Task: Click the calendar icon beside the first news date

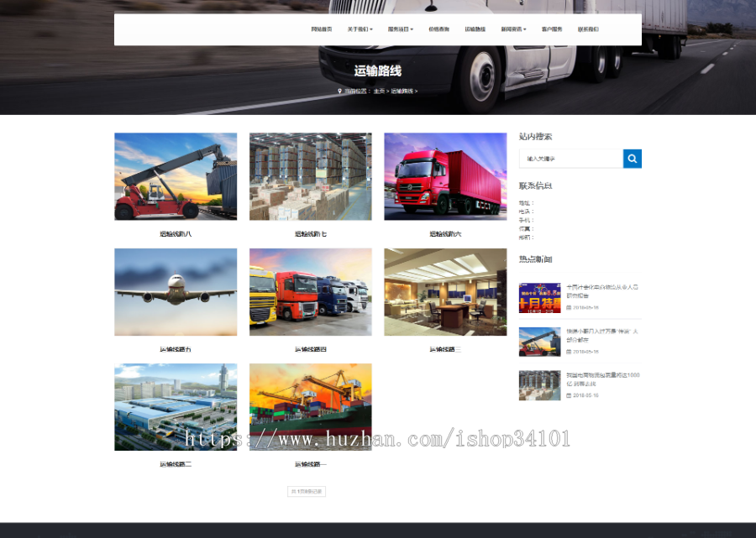Action: (x=570, y=307)
